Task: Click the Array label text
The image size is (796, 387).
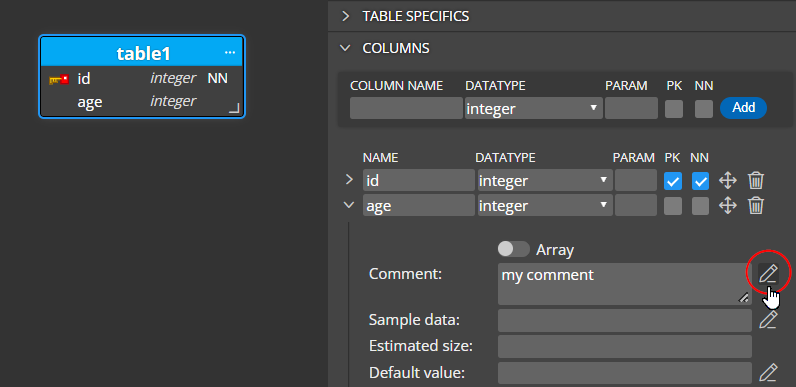Action: tap(555, 249)
